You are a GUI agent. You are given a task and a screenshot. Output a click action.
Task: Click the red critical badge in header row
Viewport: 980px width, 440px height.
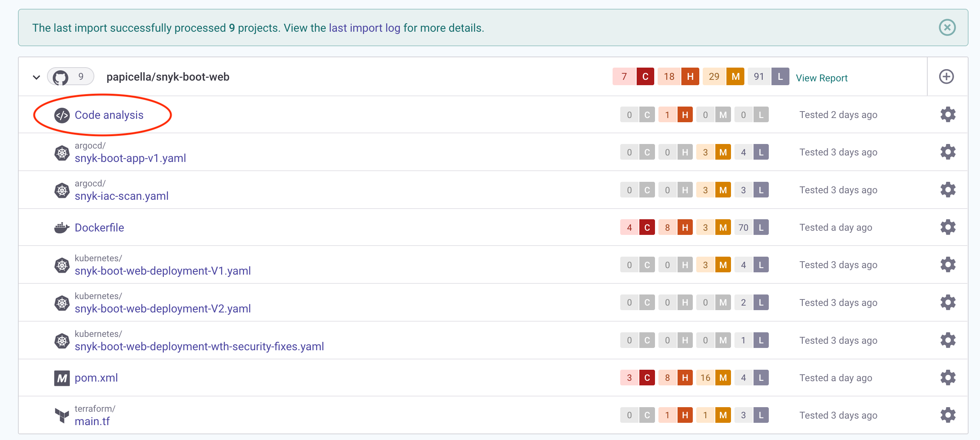coord(645,77)
